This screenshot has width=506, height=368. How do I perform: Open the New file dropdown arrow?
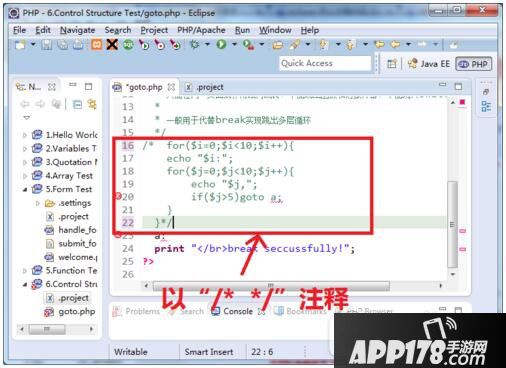(x=33, y=44)
